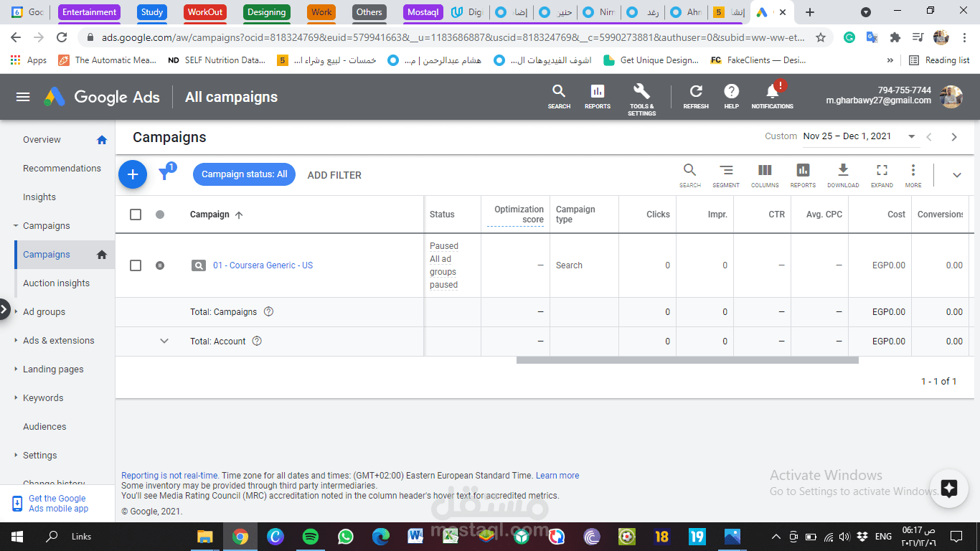Open Reporting is not real-time link
The width and height of the screenshot is (980, 551).
pyautogui.click(x=170, y=476)
